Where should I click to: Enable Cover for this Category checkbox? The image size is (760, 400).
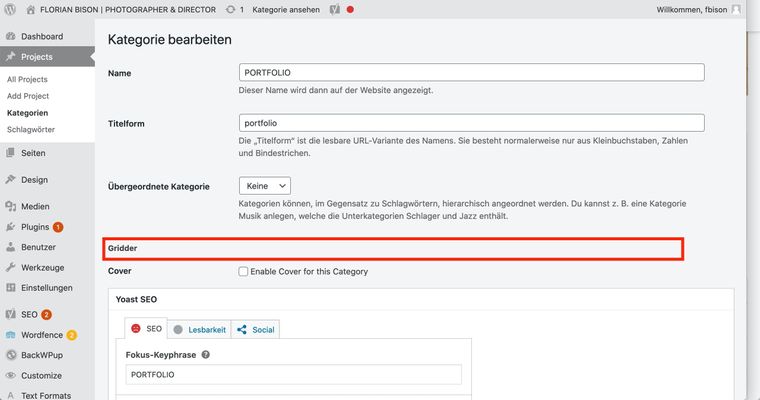[x=244, y=272]
